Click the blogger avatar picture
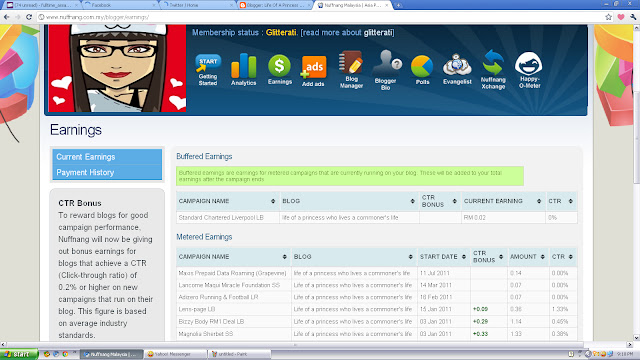This screenshot has width=640, height=360. pyautogui.click(x=117, y=68)
